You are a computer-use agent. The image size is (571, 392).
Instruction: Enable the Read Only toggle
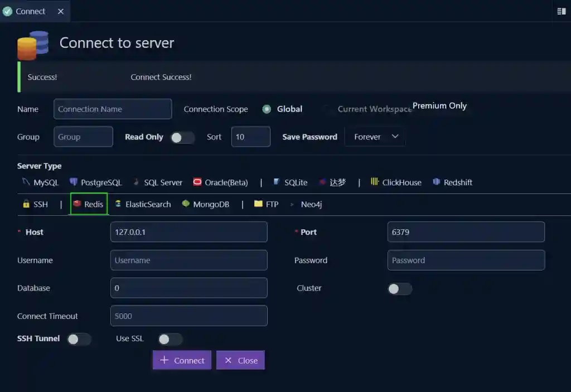pyautogui.click(x=182, y=137)
